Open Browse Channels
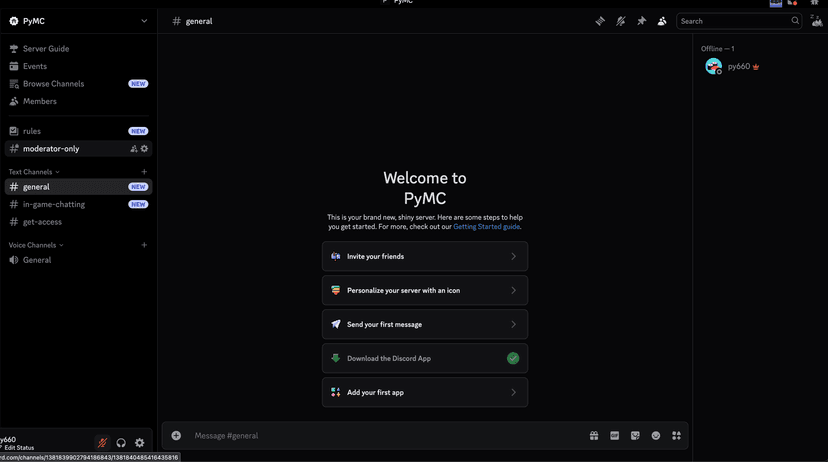Viewport: 828px width, 462px height. click(78, 83)
